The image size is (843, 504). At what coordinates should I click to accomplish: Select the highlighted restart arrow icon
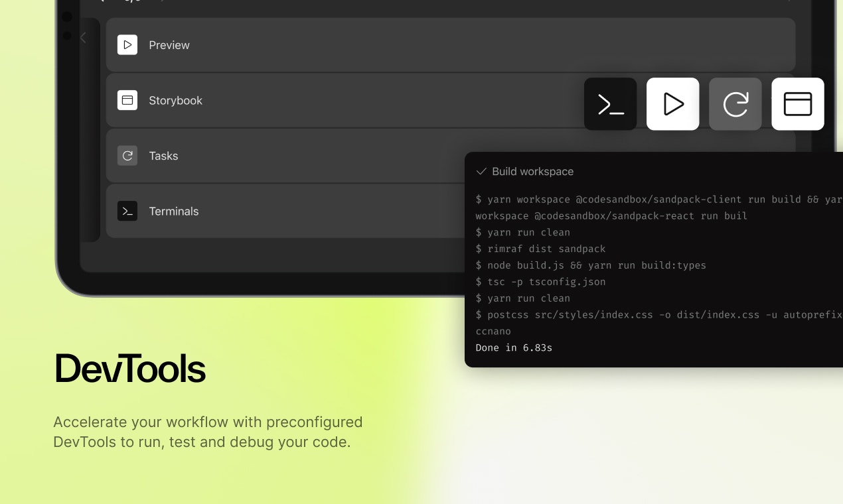point(735,103)
